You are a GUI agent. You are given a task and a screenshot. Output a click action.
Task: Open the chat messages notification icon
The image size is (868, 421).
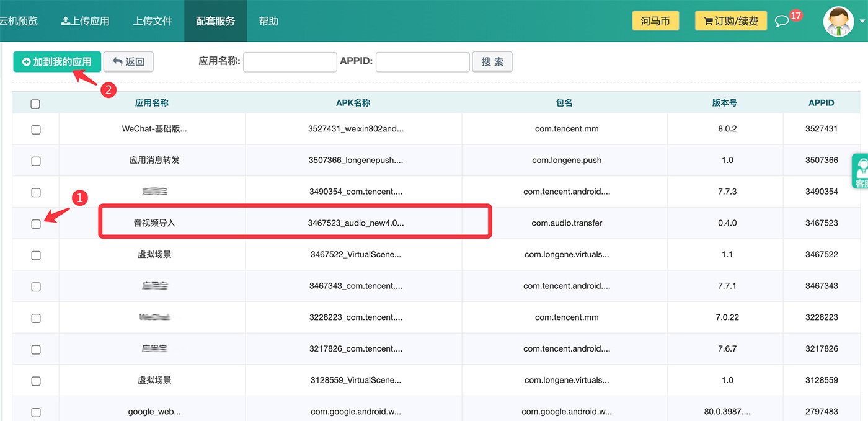(x=782, y=20)
